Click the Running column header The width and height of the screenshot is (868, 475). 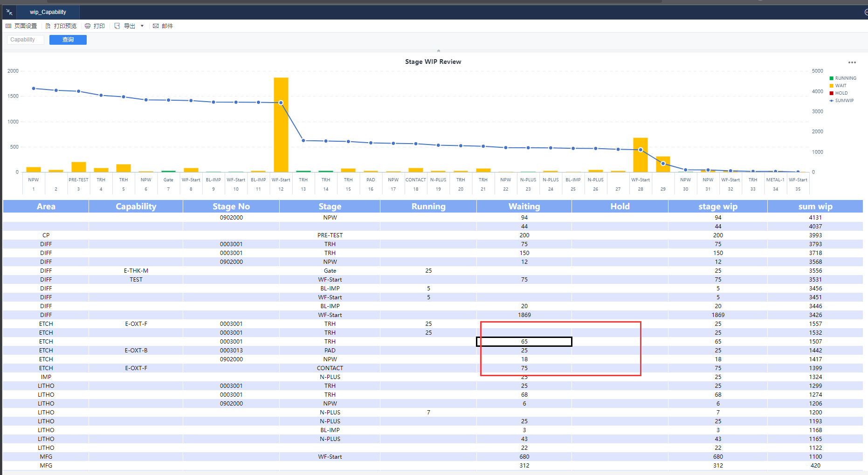coord(428,207)
